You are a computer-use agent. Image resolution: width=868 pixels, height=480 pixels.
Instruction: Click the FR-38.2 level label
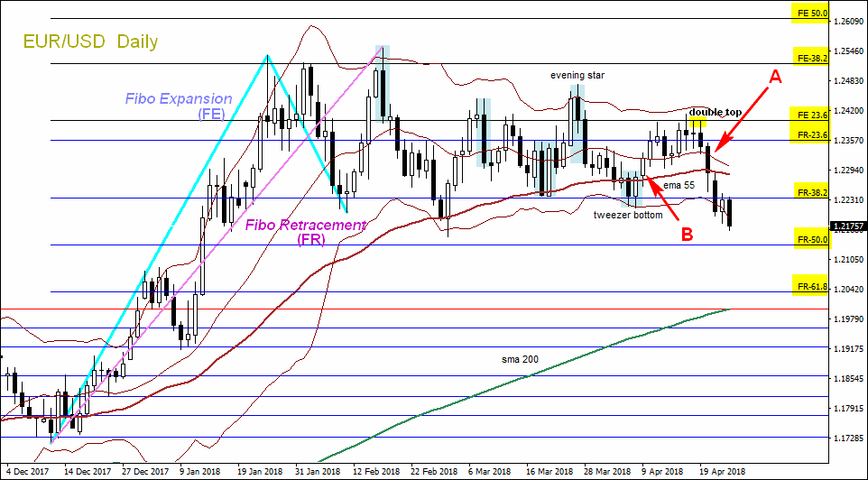point(811,191)
